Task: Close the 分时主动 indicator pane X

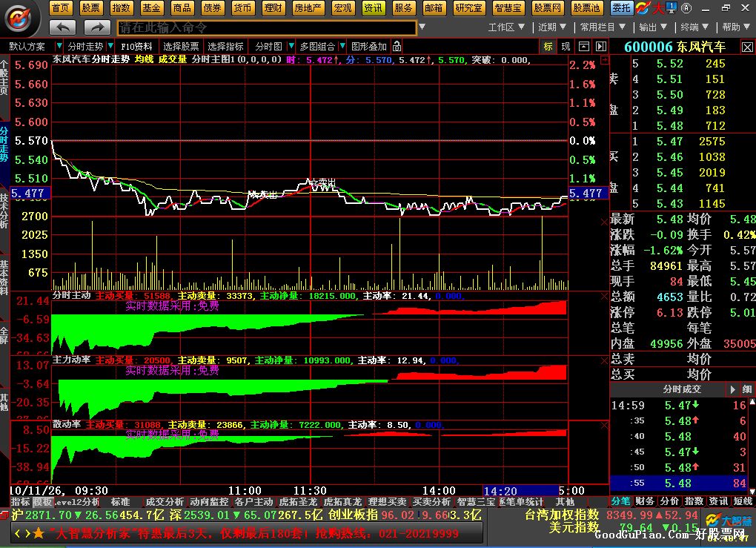Action: [604, 296]
